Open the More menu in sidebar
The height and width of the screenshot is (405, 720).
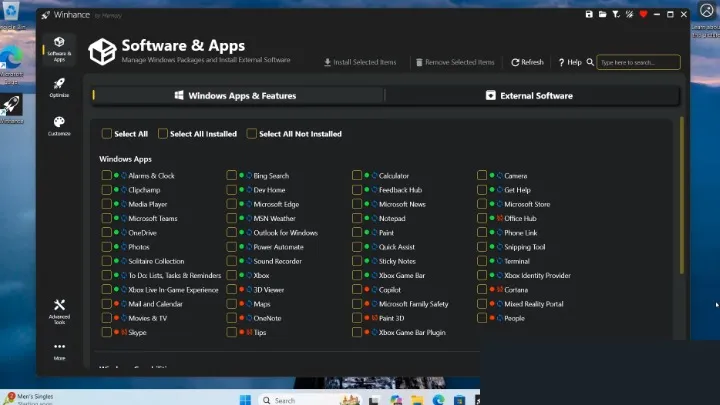point(59,351)
